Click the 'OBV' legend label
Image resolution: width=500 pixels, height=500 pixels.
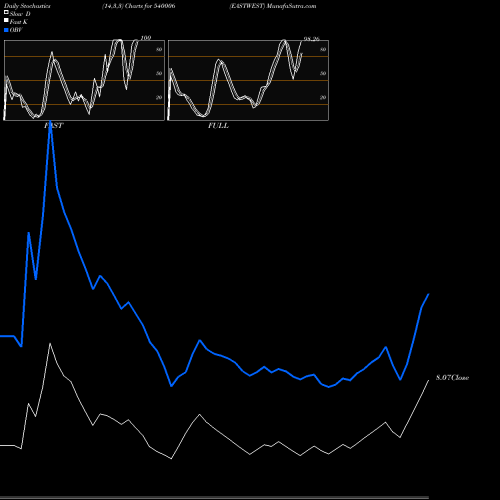(x=16, y=30)
